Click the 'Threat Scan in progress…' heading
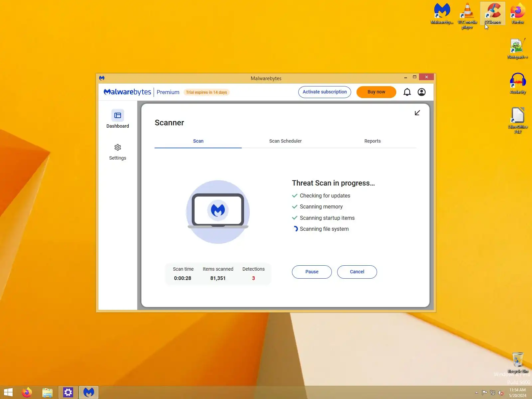Screen dimensions: 532x399 point(333,183)
